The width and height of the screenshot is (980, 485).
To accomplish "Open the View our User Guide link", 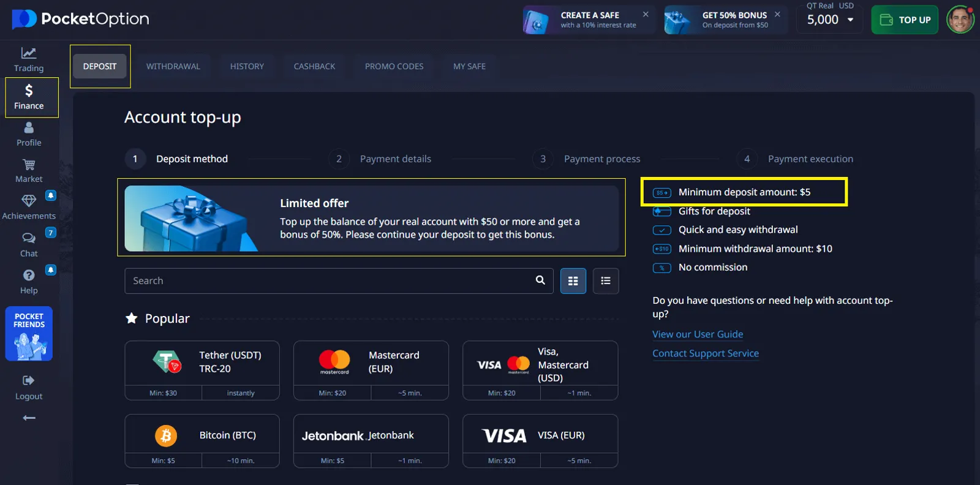I will coord(698,334).
